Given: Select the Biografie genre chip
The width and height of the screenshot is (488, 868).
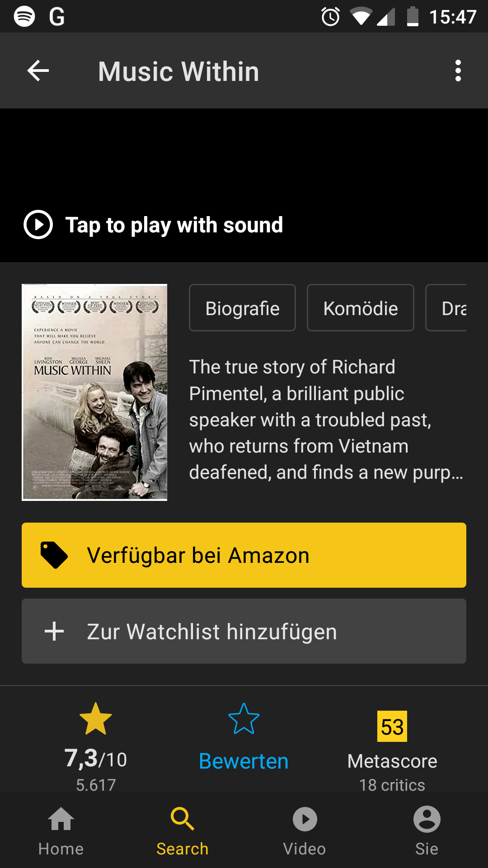Looking at the screenshot, I should 242,308.
